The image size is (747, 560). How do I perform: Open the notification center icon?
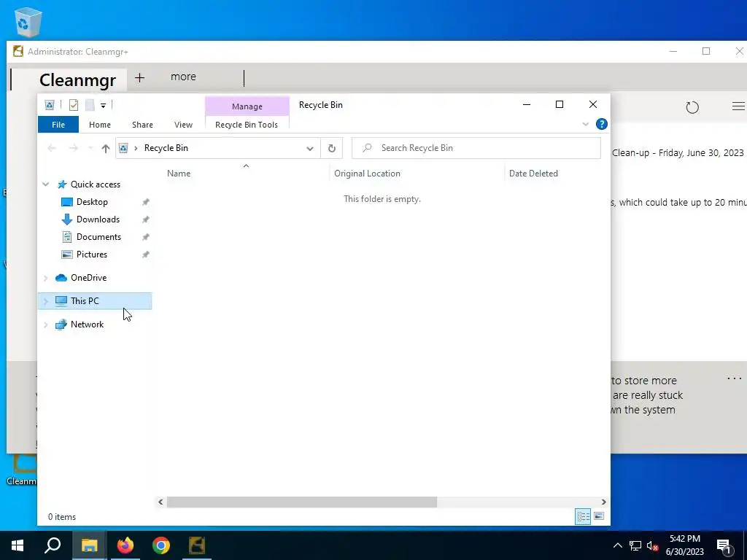tap(724, 546)
